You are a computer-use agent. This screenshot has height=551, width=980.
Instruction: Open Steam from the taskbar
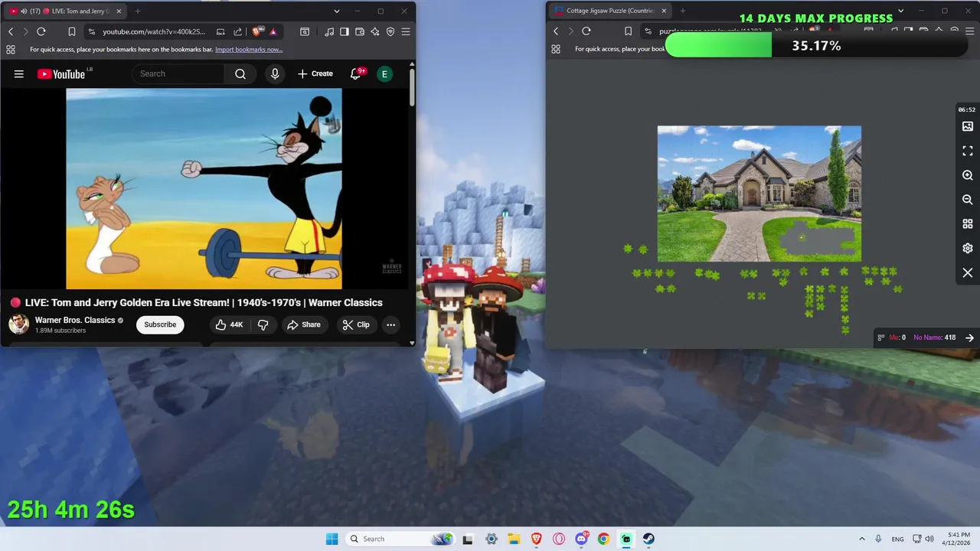(648, 539)
